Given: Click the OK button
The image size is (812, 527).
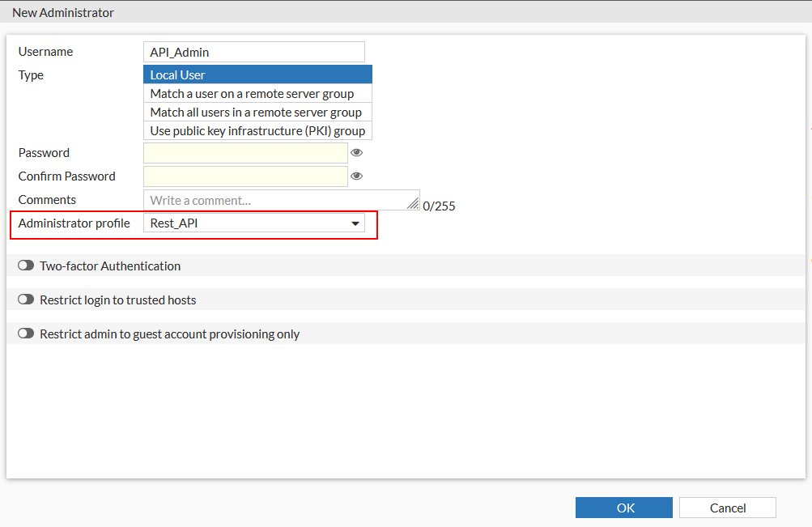Looking at the screenshot, I should tap(623, 508).
